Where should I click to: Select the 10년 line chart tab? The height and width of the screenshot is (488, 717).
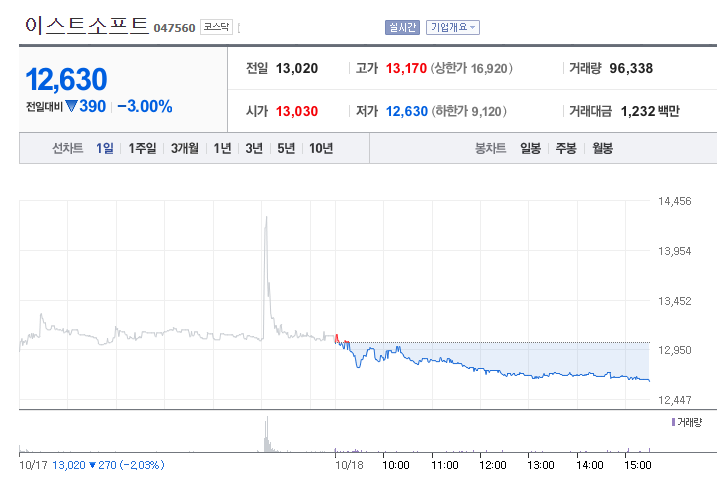pyautogui.click(x=321, y=148)
